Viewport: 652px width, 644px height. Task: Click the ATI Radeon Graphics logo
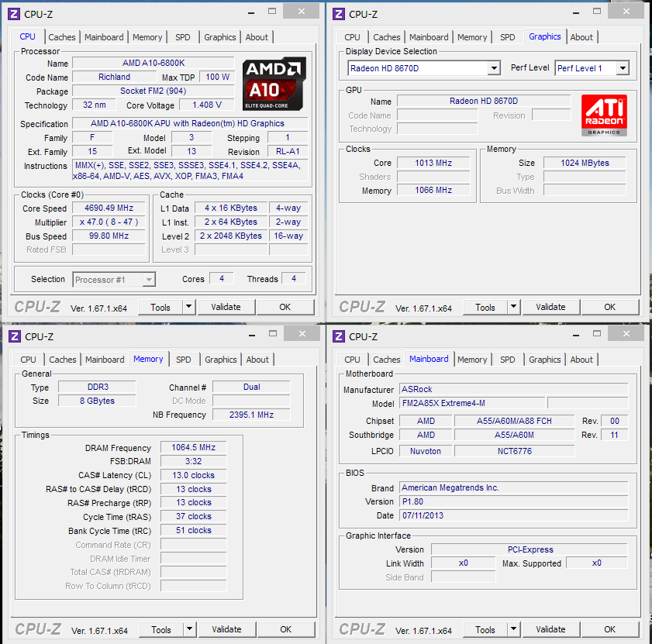click(x=604, y=115)
